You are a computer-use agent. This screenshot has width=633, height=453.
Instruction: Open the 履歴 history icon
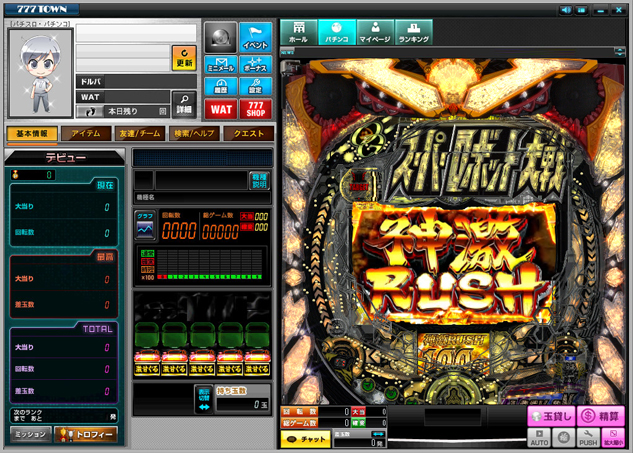pos(220,86)
